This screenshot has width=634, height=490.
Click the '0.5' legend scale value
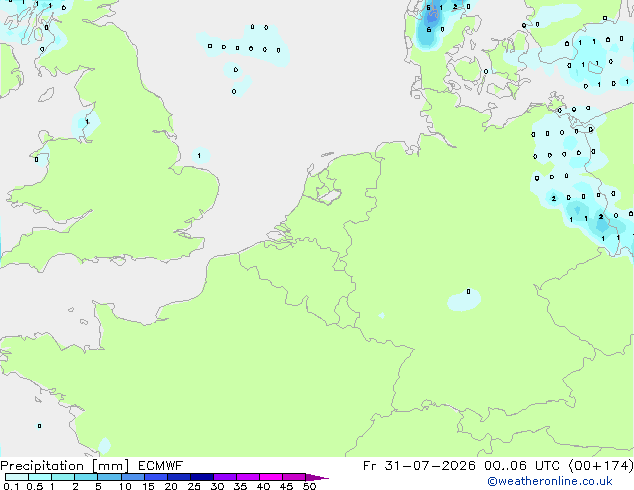click(x=35, y=486)
